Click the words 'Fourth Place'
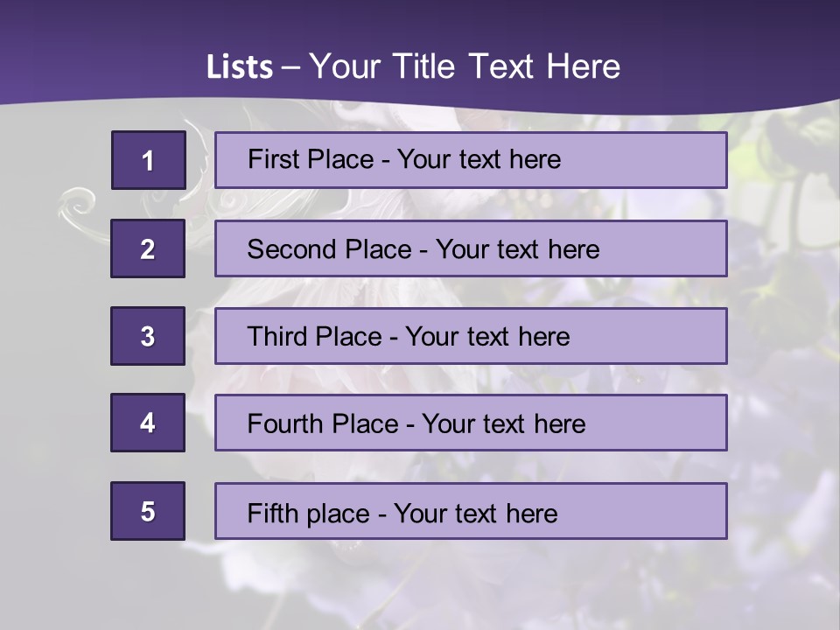840x630 pixels. coord(323,423)
